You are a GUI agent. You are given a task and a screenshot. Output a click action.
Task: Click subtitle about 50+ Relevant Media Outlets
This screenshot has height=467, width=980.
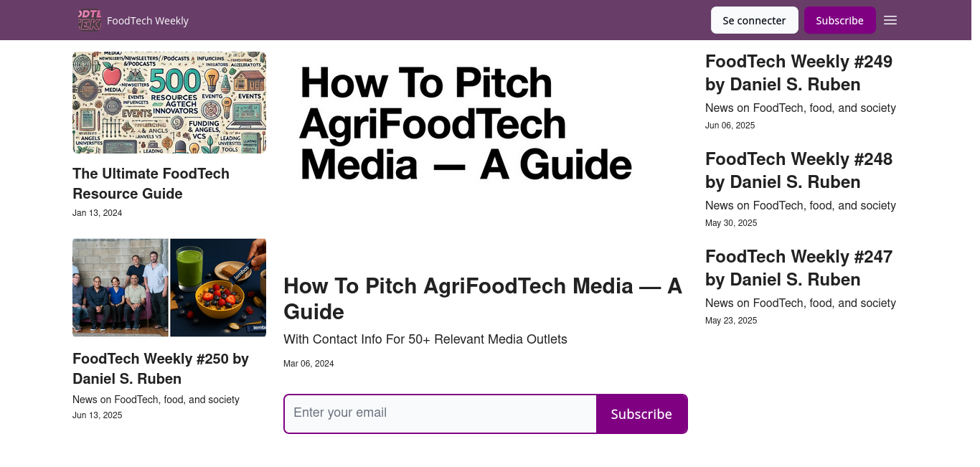coord(425,339)
